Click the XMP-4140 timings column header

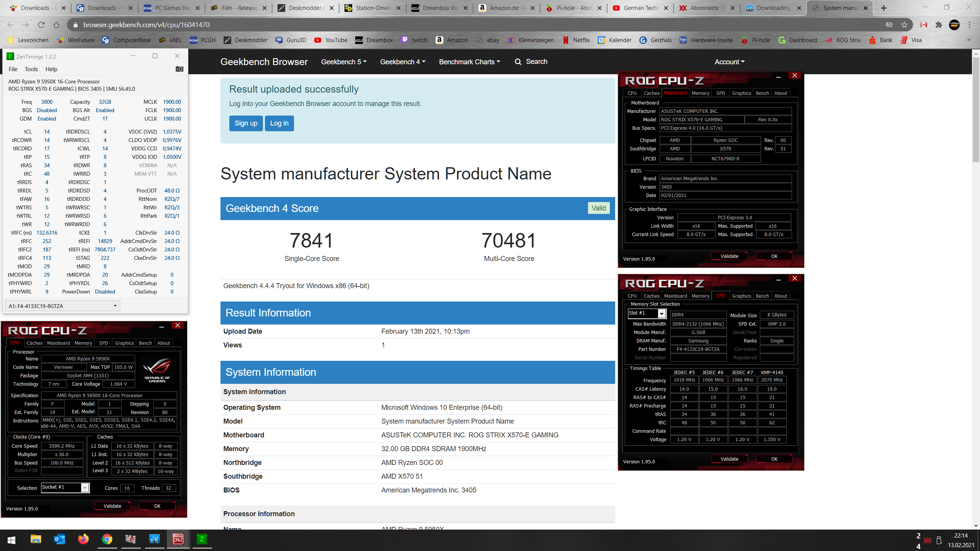click(x=772, y=372)
